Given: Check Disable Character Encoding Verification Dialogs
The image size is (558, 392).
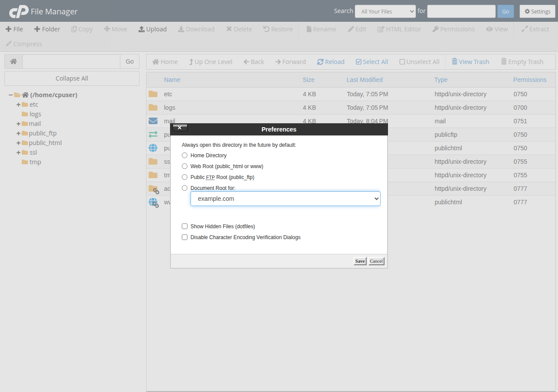Looking at the screenshot, I should point(185,237).
